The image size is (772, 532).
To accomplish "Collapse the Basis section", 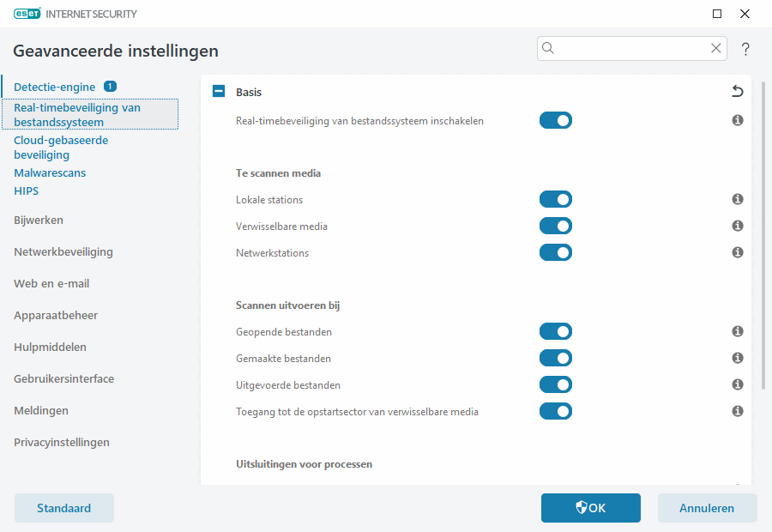I will (219, 92).
